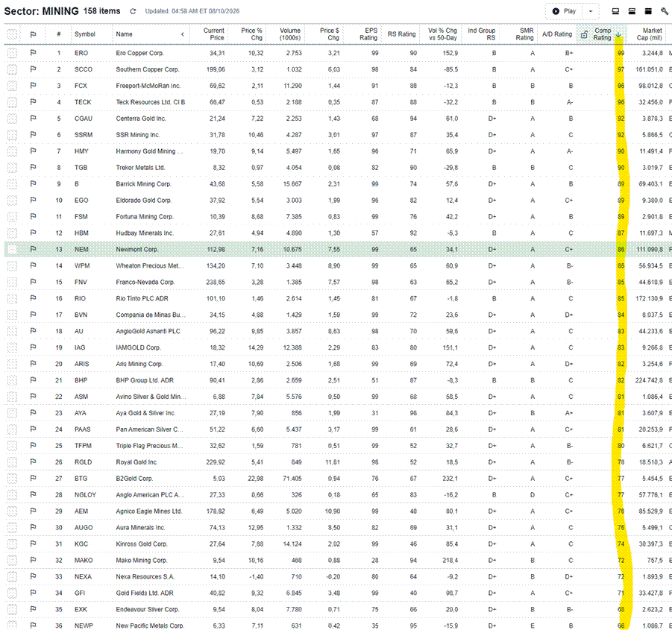Viewport: 672px width, 630px height.
Task: Start the Play slideshow button
Action: tap(565, 11)
